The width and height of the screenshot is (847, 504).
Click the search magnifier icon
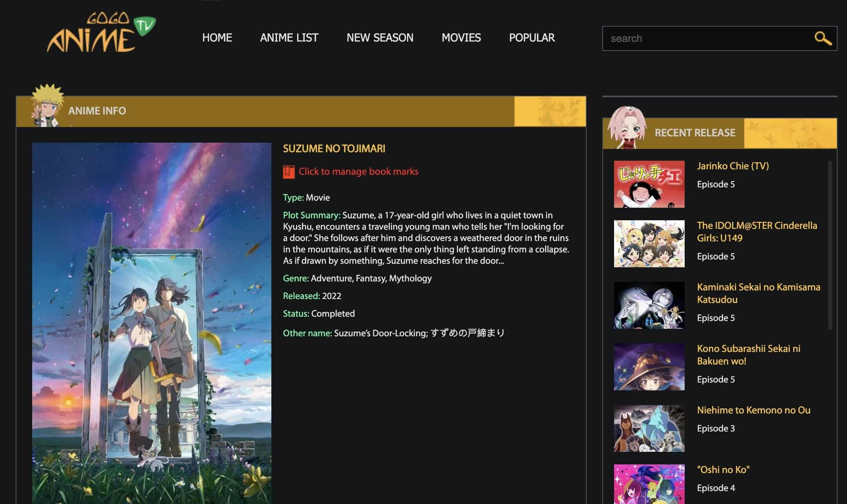pos(823,38)
